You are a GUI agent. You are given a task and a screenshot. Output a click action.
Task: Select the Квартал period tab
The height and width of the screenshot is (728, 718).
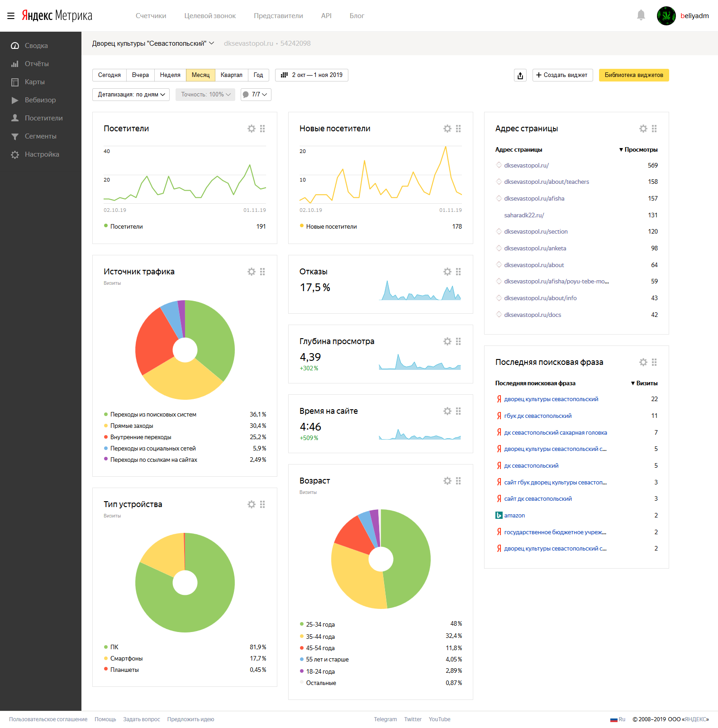[x=231, y=75]
